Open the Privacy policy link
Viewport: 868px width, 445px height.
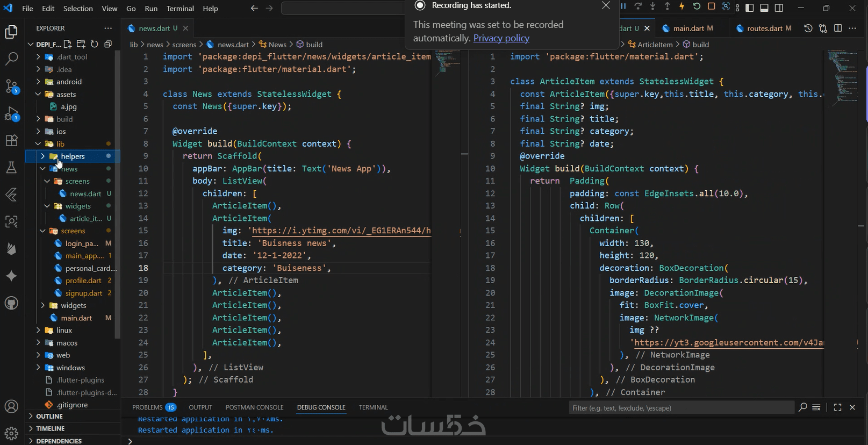coord(501,38)
